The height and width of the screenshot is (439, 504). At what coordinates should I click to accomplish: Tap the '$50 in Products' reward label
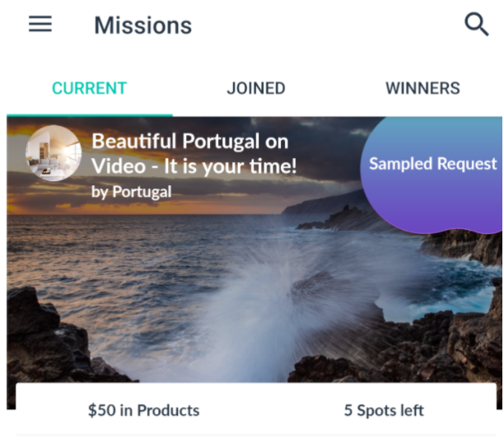pyautogui.click(x=143, y=410)
